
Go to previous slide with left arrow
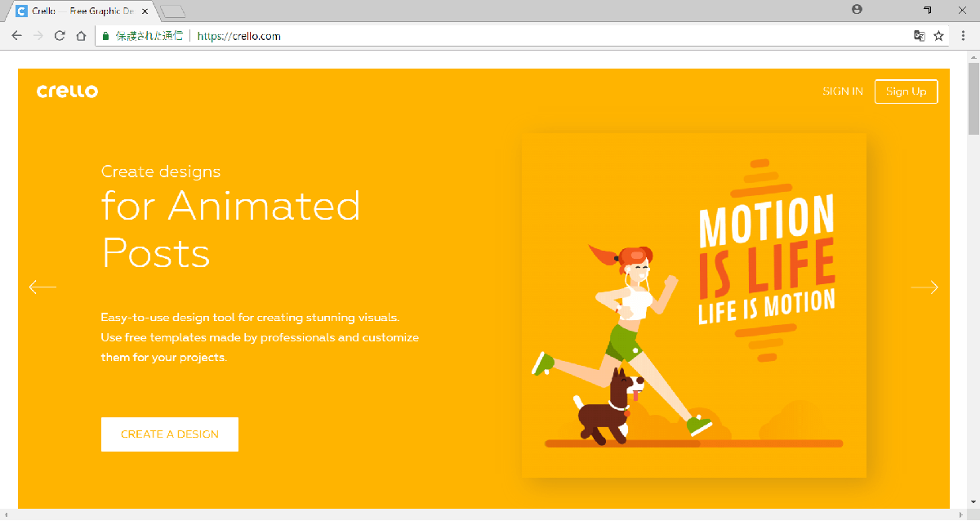(42, 287)
